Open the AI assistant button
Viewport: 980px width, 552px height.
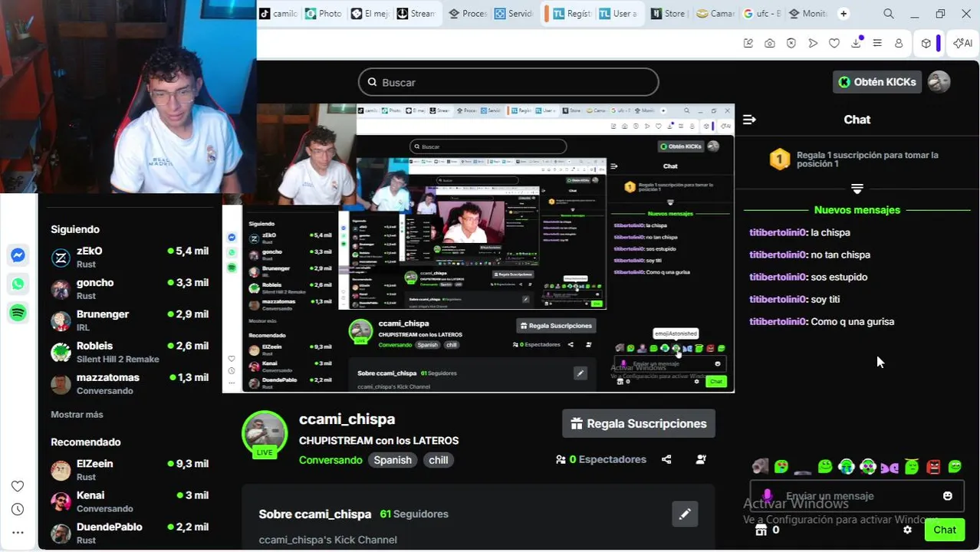pyautogui.click(x=963, y=43)
